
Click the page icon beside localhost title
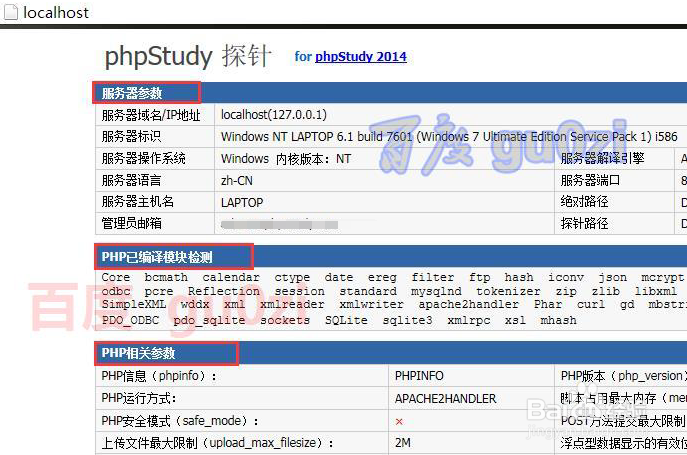(11, 12)
